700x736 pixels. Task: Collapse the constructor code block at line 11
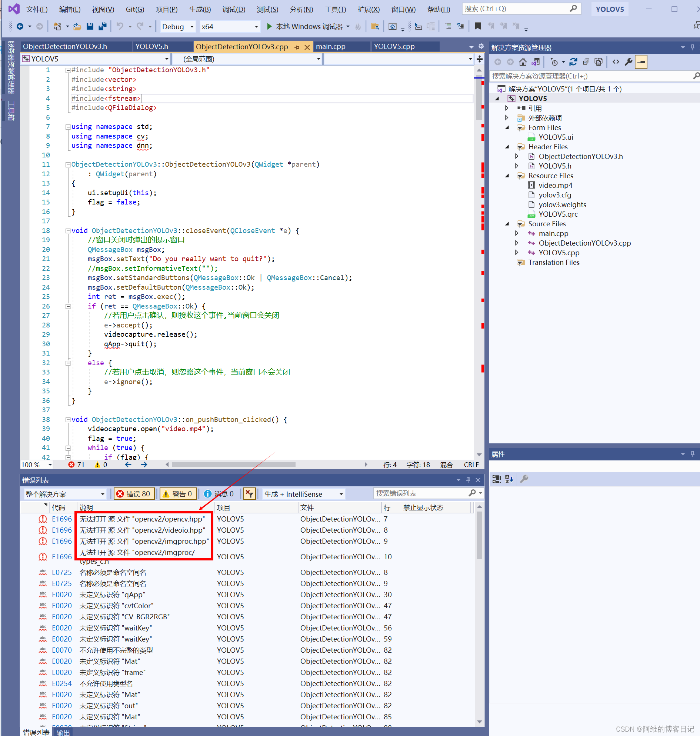tap(68, 164)
